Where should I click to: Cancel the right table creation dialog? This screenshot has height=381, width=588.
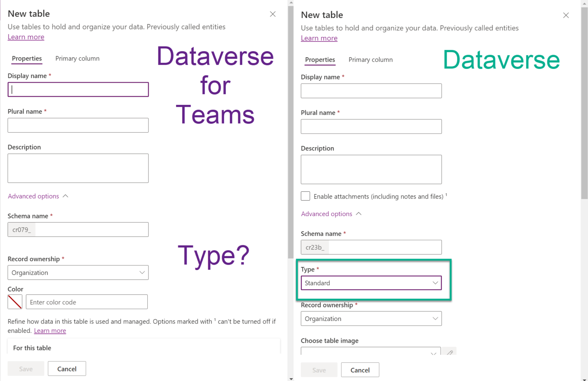[x=360, y=370]
